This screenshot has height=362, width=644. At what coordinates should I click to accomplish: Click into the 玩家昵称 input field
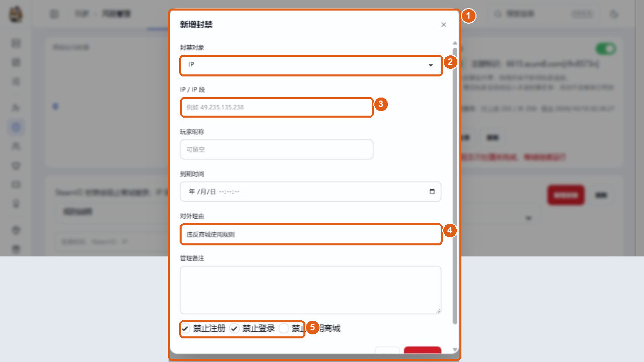[x=277, y=149]
